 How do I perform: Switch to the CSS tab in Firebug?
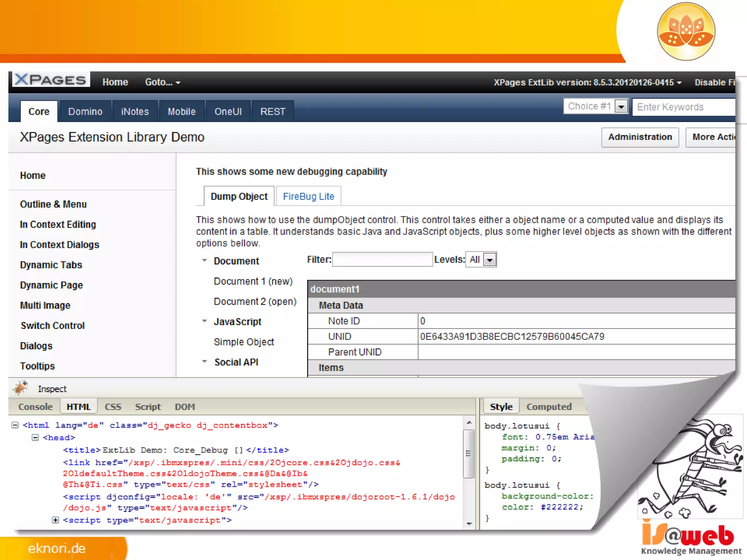coord(113,407)
